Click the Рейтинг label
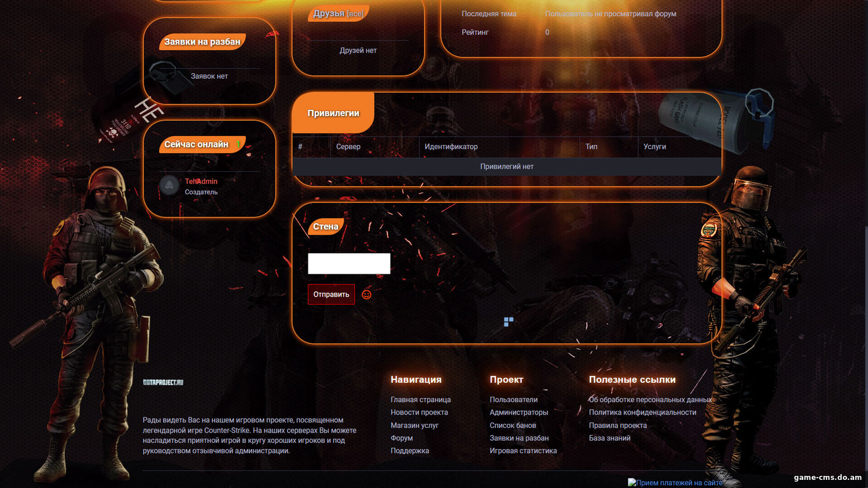The image size is (868, 488). pos(475,32)
